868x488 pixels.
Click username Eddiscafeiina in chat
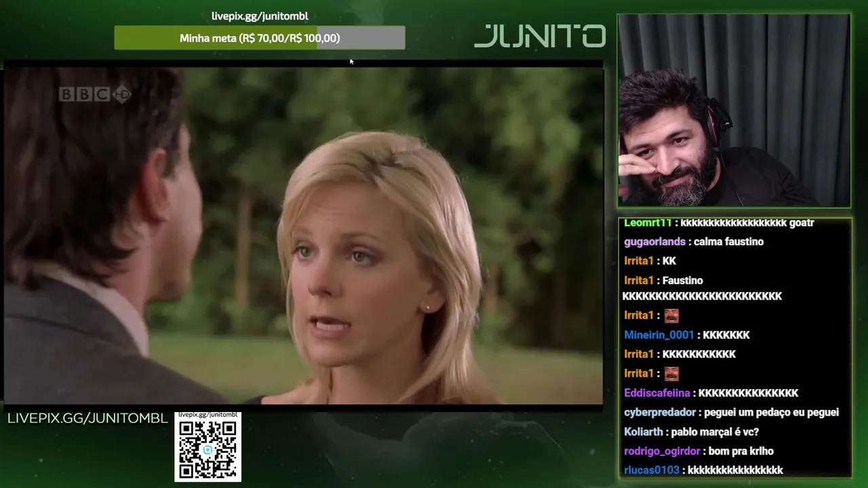coord(657,393)
